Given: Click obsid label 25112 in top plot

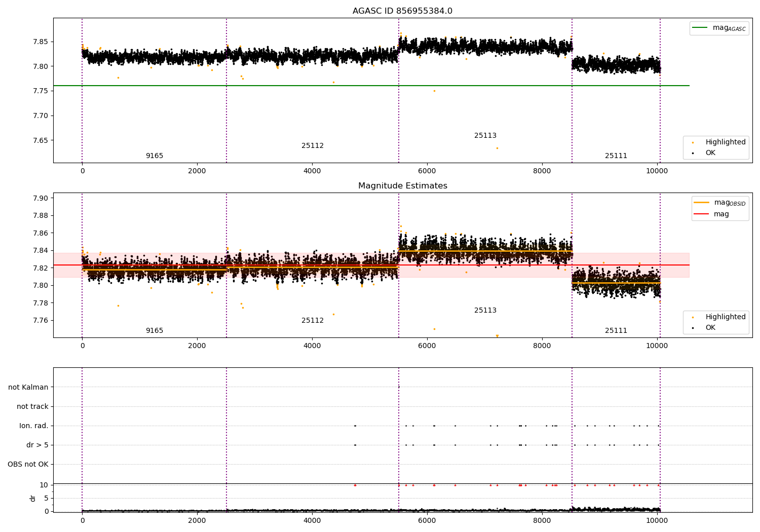Looking at the screenshot, I should pos(313,146).
